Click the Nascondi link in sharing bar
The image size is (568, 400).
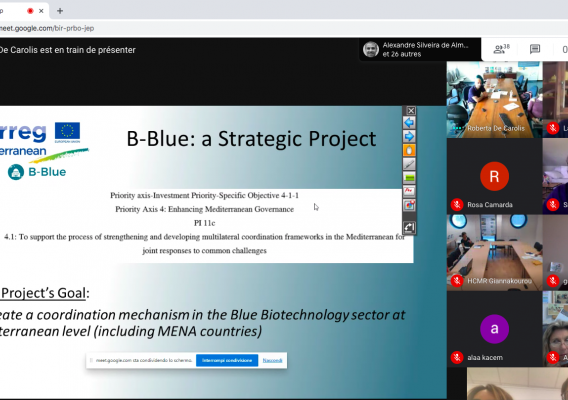[272, 360]
